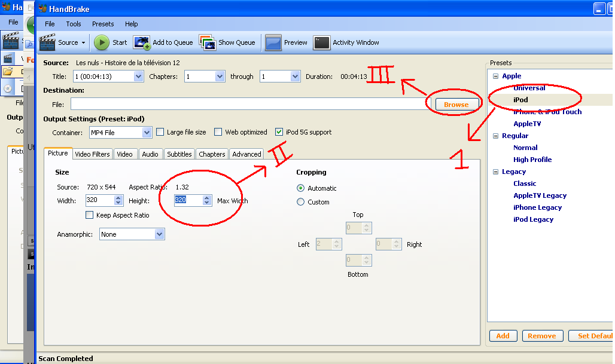Click the Width spinner arrows
This screenshot has width=615, height=364.
(x=118, y=201)
